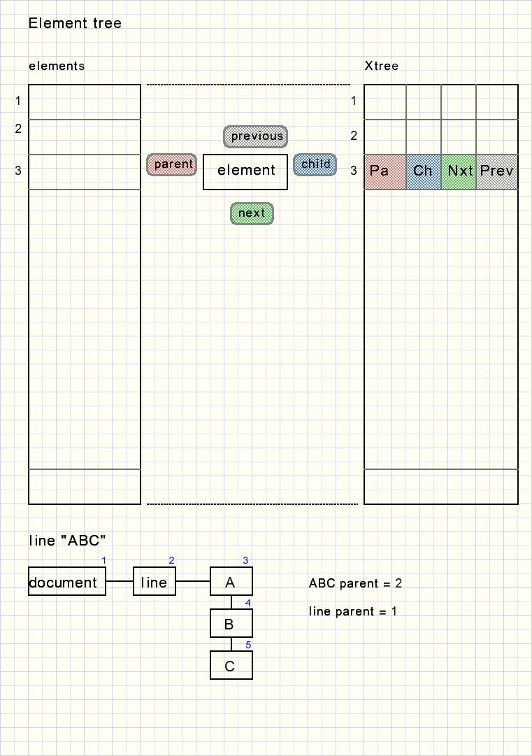Click the blue 'child' rounded label
This screenshot has height=756, width=532.
click(x=315, y=164)
